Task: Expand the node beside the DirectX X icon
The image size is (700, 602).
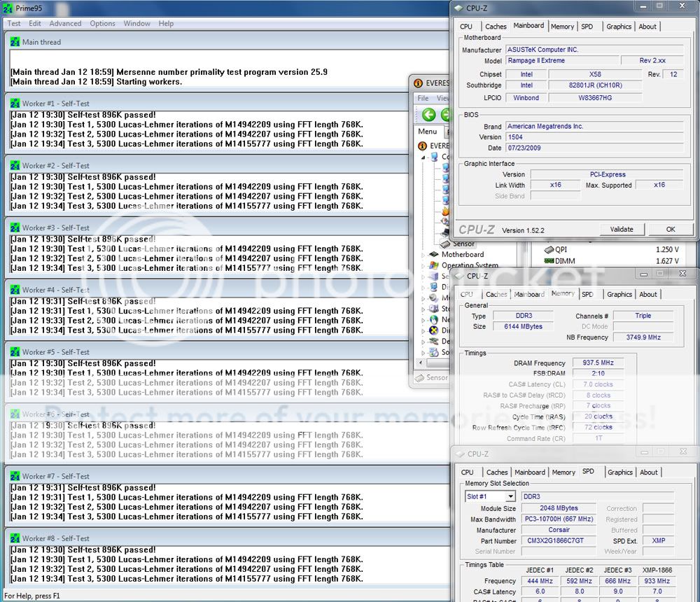Action: point(423,331)
